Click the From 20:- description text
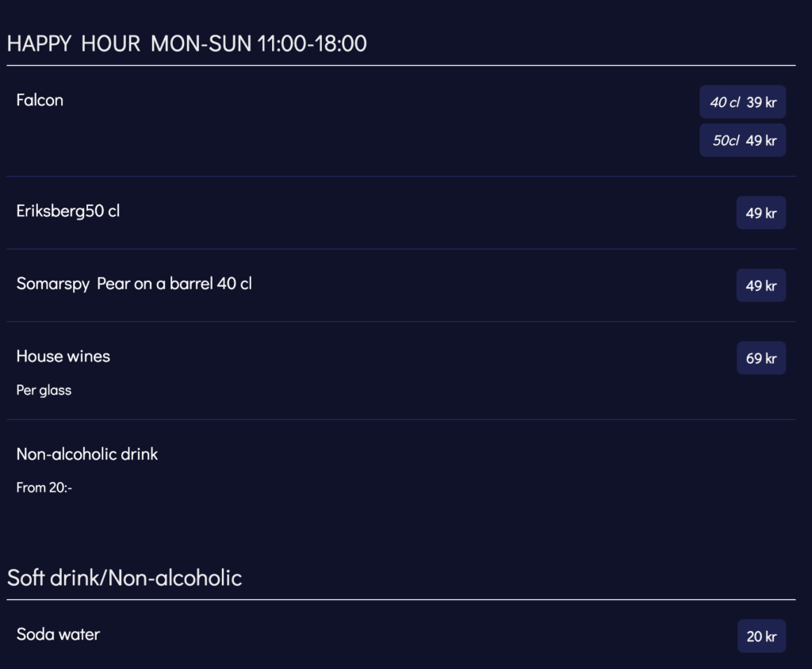Image resolution: width=812 pixels, height=669 pixels. (44, 487)
